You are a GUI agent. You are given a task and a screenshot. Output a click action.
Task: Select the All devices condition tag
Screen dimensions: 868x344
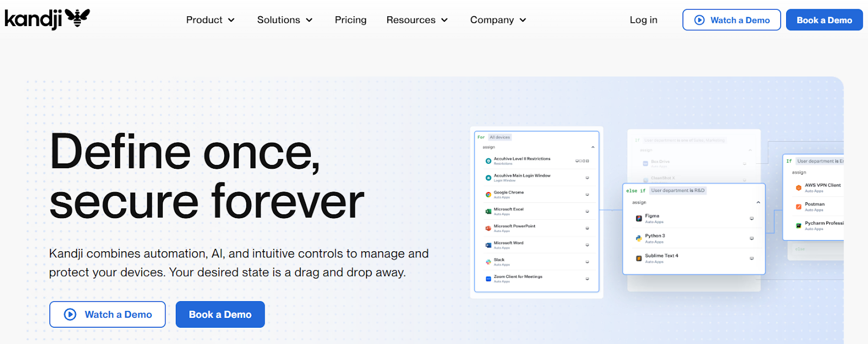(500, 137)
